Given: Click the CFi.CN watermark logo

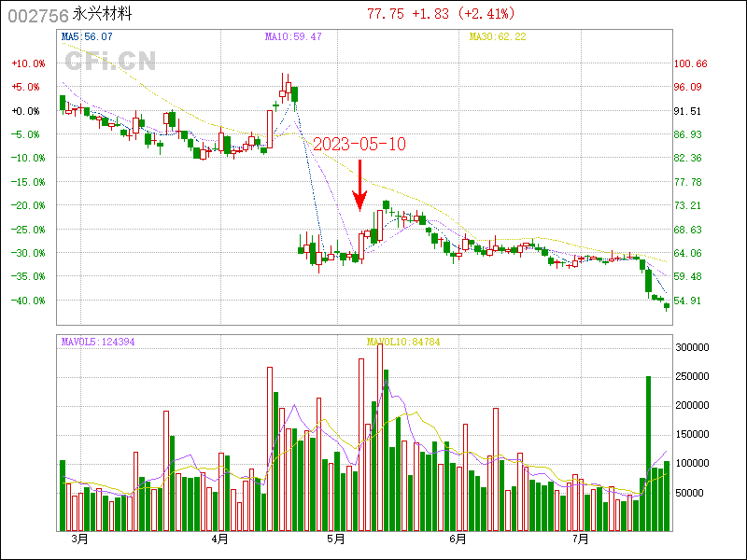Looking at the screenshot, I should point(110,62).
